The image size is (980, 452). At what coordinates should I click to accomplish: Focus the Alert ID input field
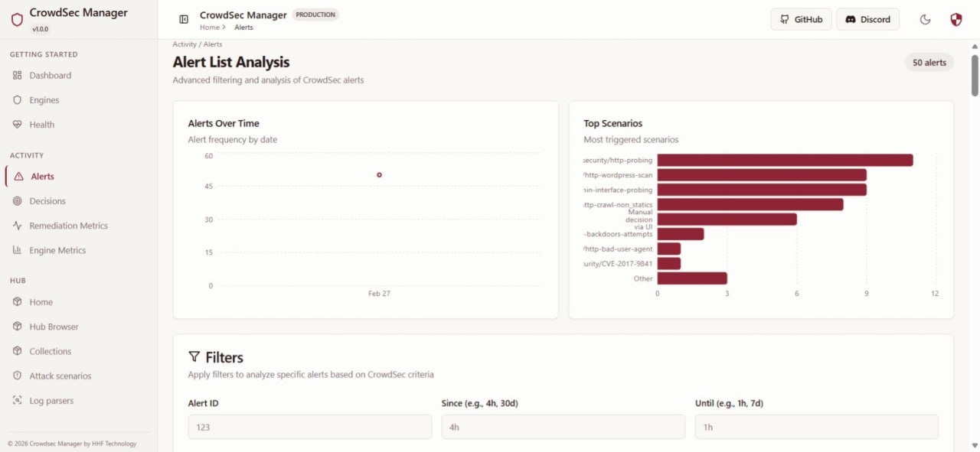pyautogui.click(x=309, y=427)
